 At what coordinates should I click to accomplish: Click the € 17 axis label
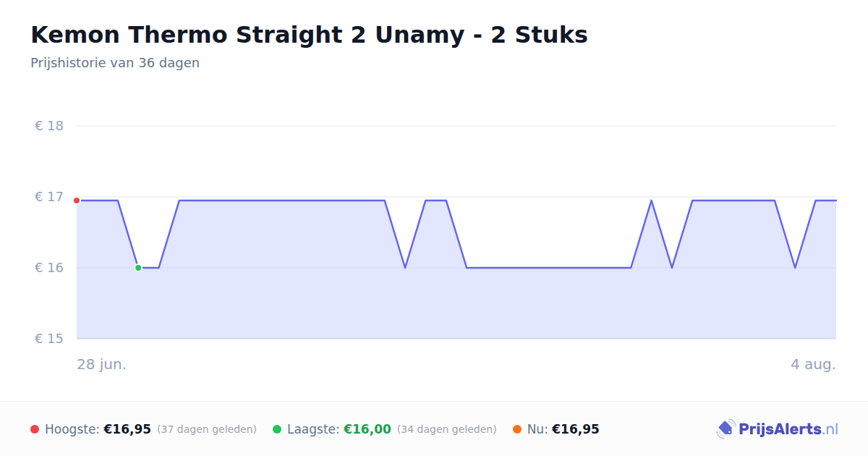[49, 197]
